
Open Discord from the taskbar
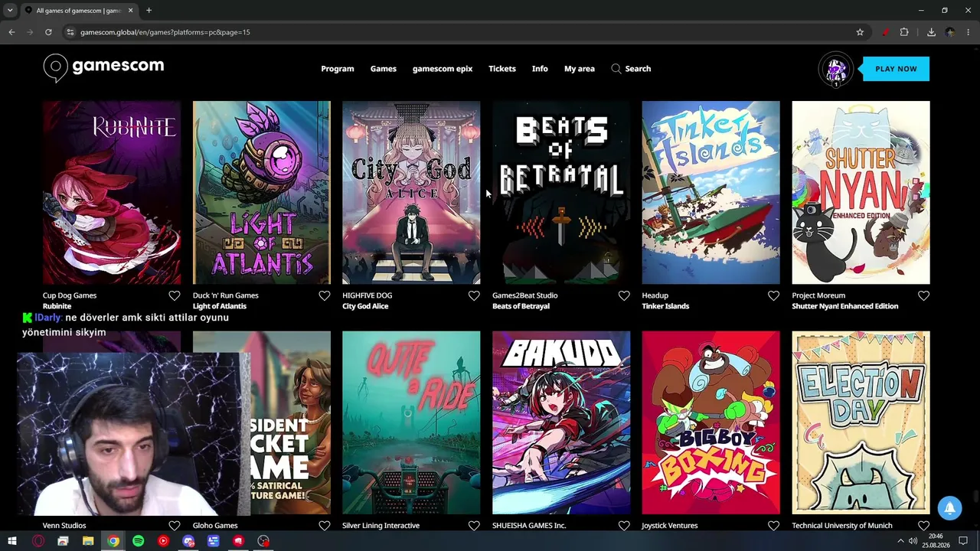click(x=188, y=541)
